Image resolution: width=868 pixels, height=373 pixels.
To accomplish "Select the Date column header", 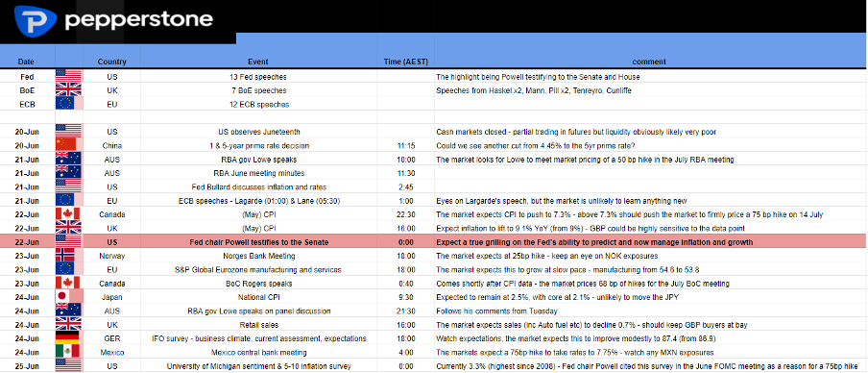I will 27,62.
